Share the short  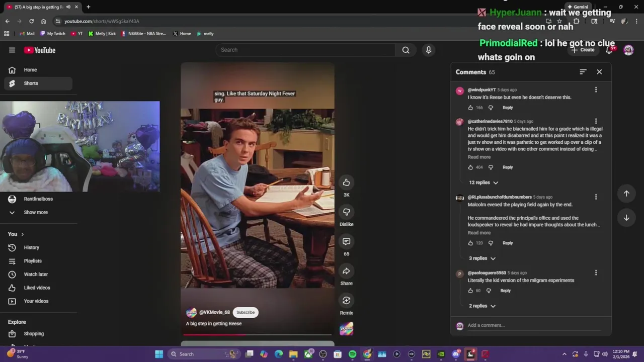(346, 271)
